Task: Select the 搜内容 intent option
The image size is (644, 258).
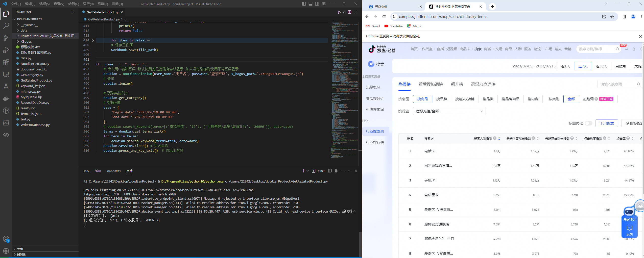Action: 533,99
